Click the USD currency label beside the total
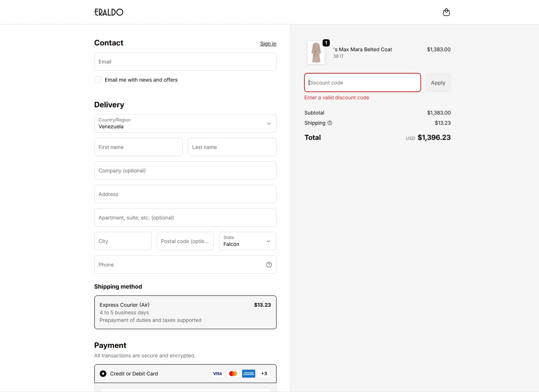539x392 pixels. (x=410, y=138)
